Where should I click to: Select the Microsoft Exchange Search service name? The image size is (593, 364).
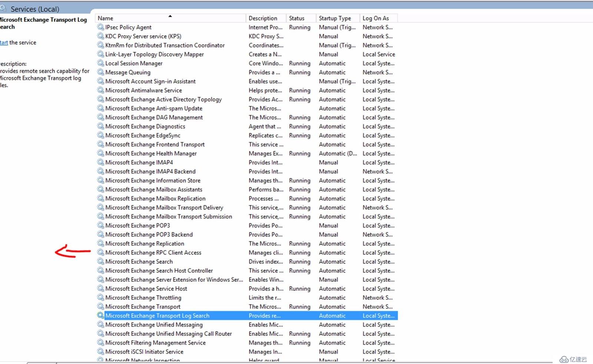click(x=139, y=261)
